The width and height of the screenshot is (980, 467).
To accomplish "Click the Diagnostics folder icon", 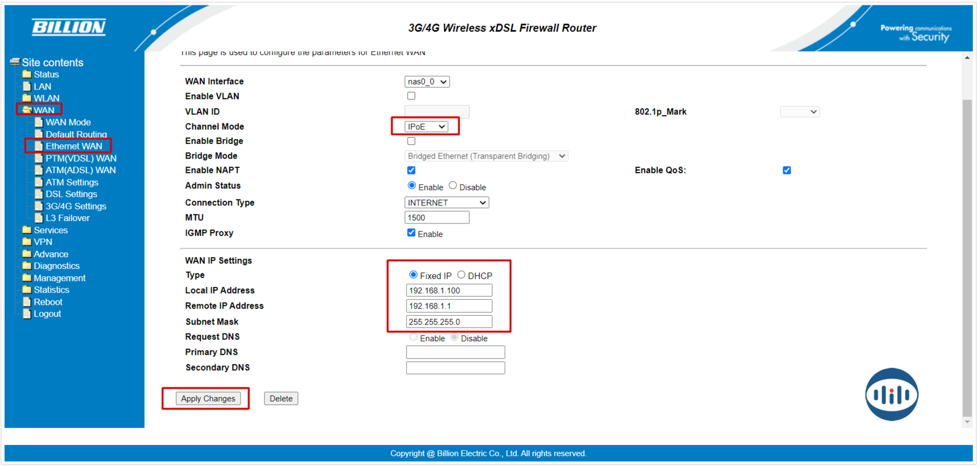I will (26, 266).
